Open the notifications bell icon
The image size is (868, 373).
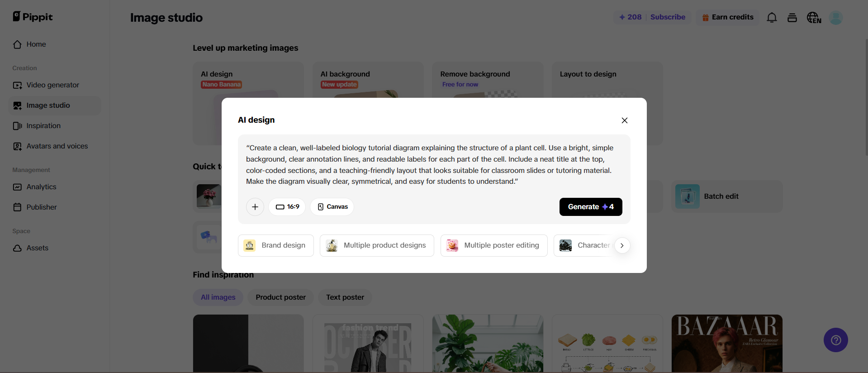pos(772,18)
